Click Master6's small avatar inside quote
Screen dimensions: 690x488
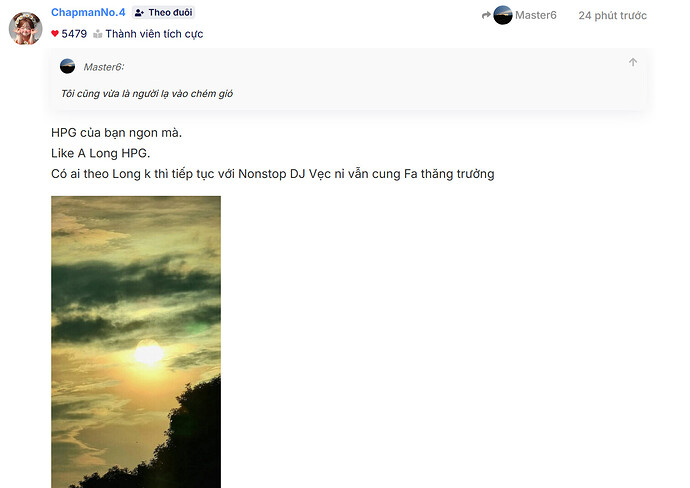[67, 66]
